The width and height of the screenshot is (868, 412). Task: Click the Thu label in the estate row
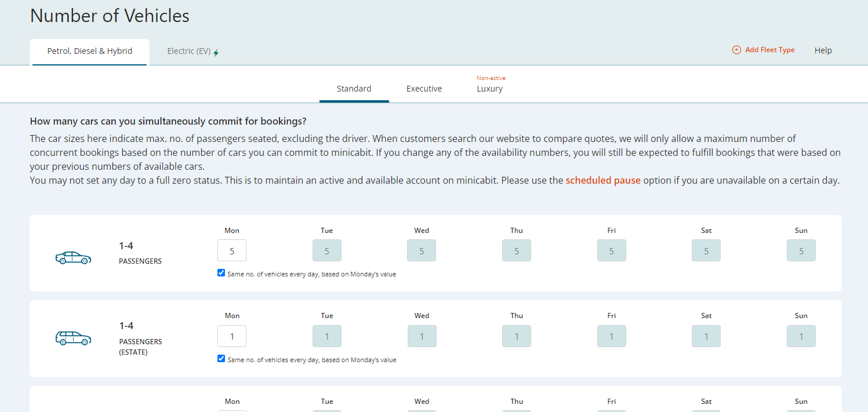tap(517, 316)
